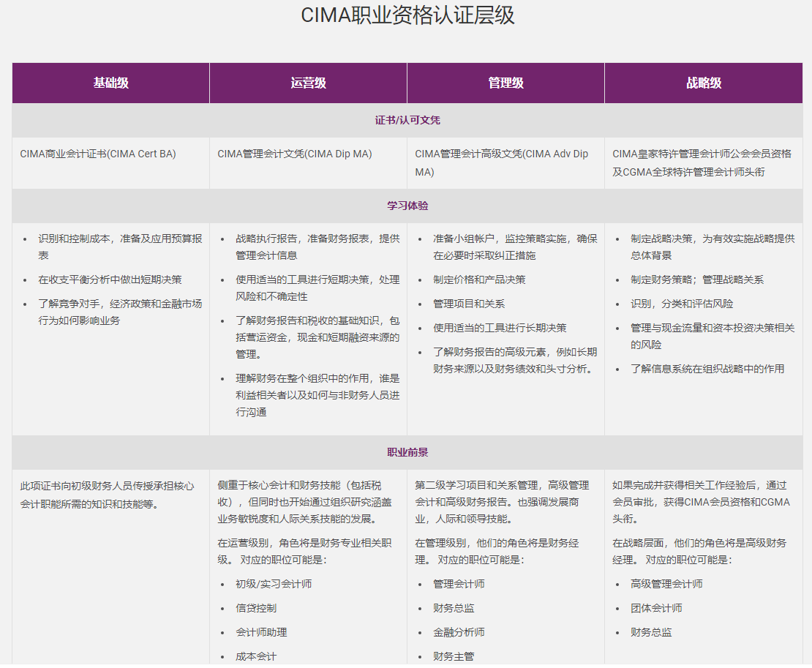
Task: Click the "管理会计师" bullet under 管理级
Action: coord(459,584)
